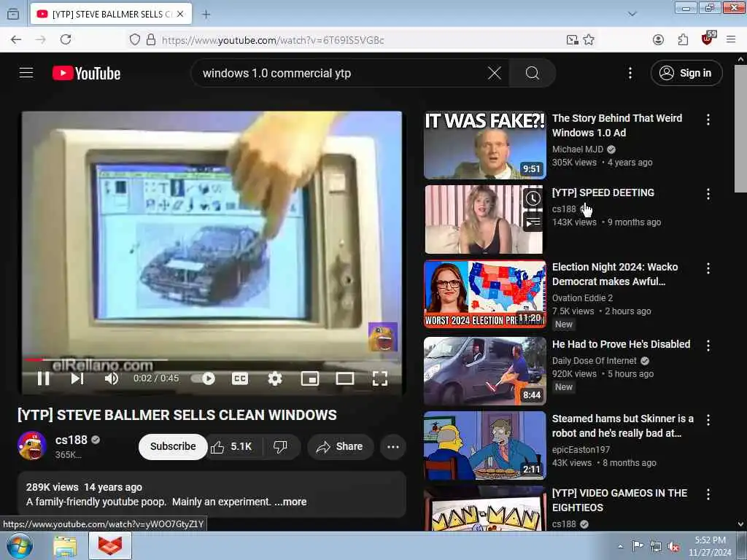
Task: Open The Story Behind That Weird Windows 1.0 Ad
Action: [x=617, y=125]
